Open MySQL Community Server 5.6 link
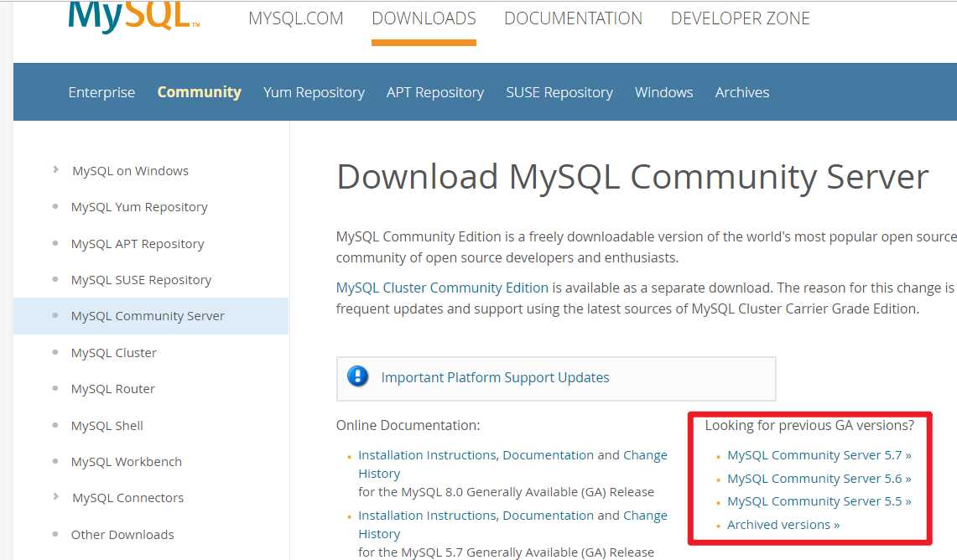Image resolution: width=957 pixels, height=560 pixels. click(x=819, y=478)
